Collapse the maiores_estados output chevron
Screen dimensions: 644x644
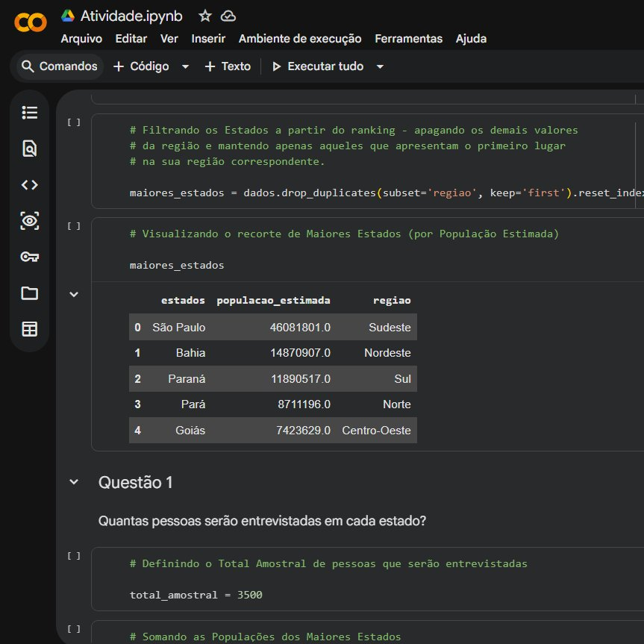pos(74,294)
